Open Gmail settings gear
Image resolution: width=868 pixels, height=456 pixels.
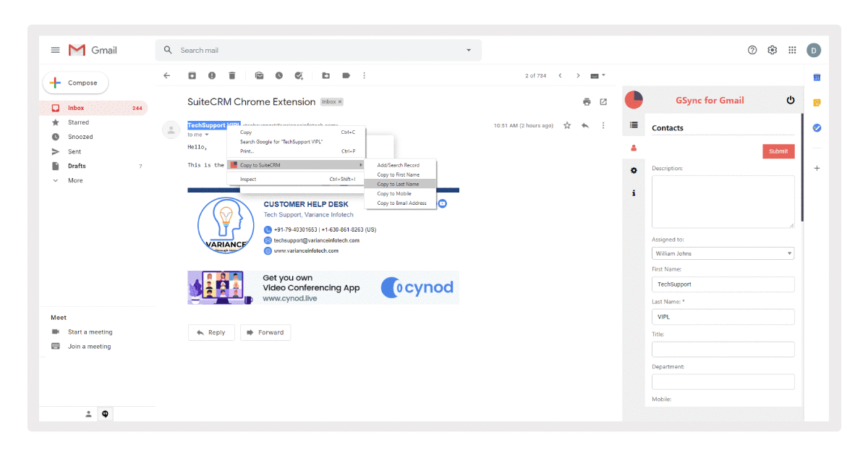773,50
